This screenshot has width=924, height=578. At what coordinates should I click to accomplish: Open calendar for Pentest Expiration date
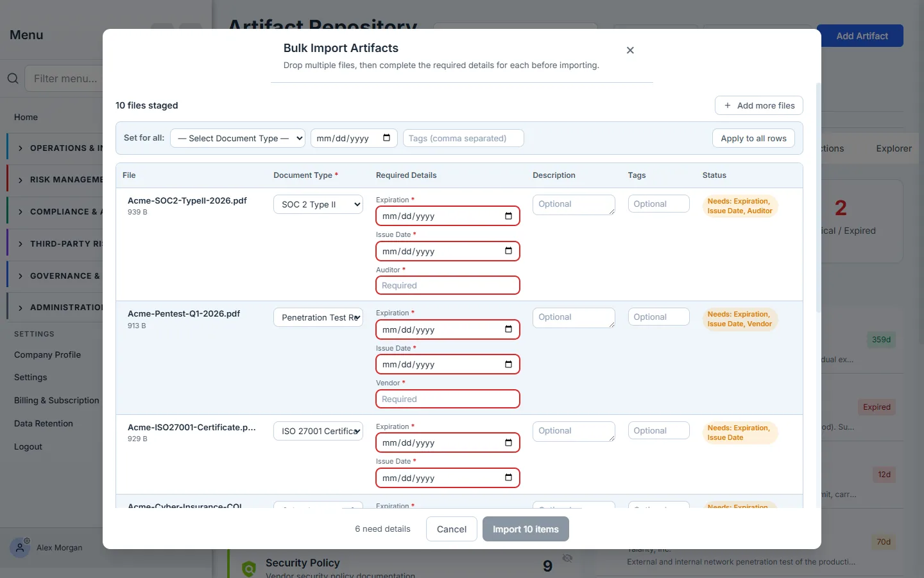click(508, 329)
